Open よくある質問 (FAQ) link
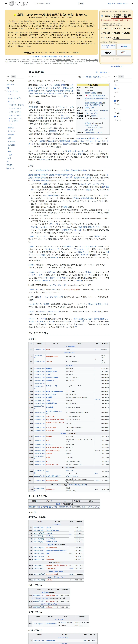Viewport: 138px width, 644px height. coord(35,57)
